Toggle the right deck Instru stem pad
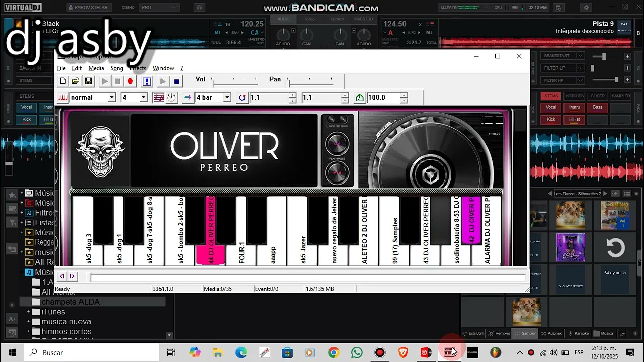This screenshot has height=362, width=644. [575, 107]
